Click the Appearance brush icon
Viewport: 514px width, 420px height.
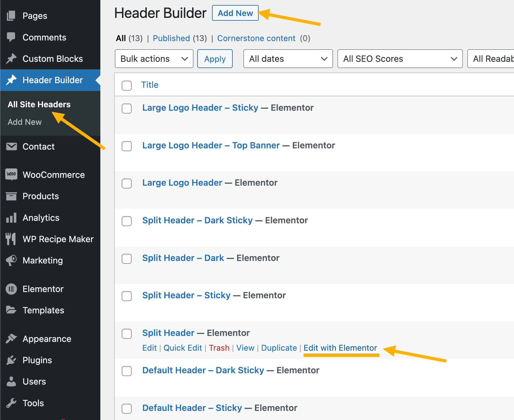(x=11, y=338)
